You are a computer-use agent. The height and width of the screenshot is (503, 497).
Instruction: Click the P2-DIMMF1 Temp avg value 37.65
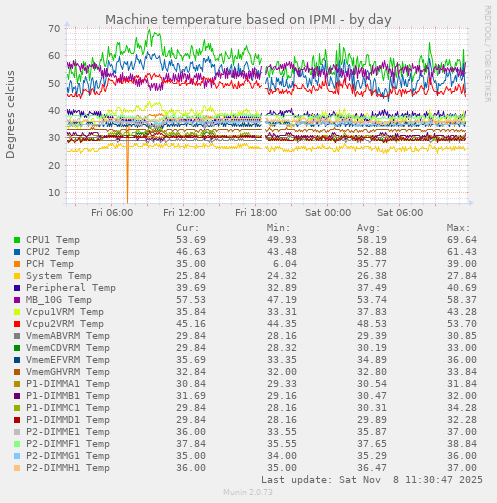click(372, 444)
